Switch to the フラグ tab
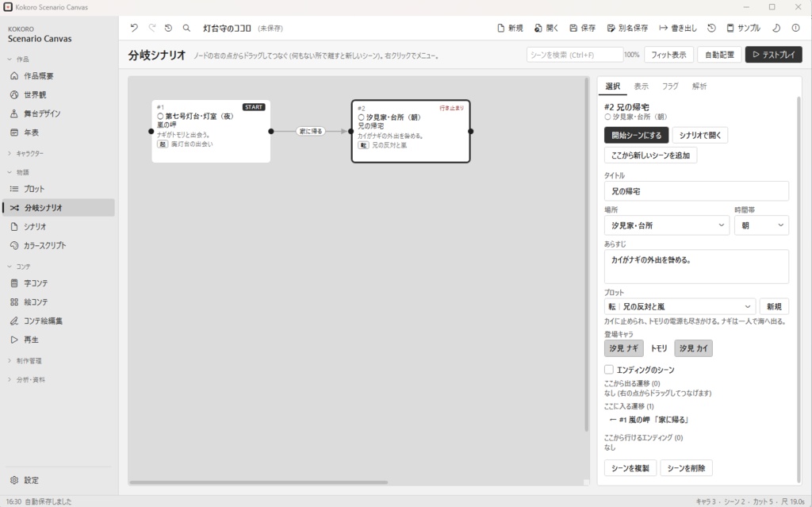Screen dimensions: 812x507 (x=670, y=86)
